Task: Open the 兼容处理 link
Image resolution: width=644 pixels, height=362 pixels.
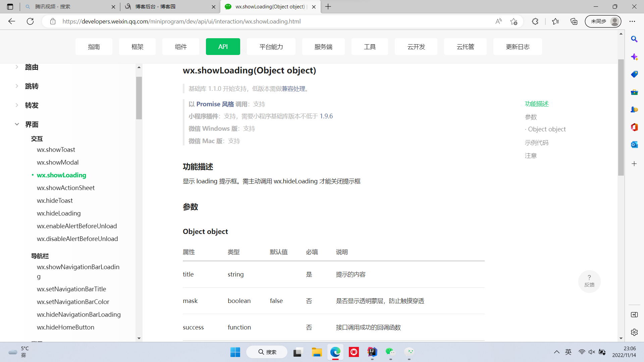Action: point(293,89)
